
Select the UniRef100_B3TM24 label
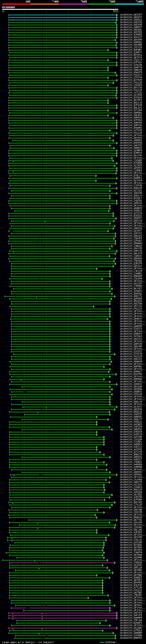131,98
